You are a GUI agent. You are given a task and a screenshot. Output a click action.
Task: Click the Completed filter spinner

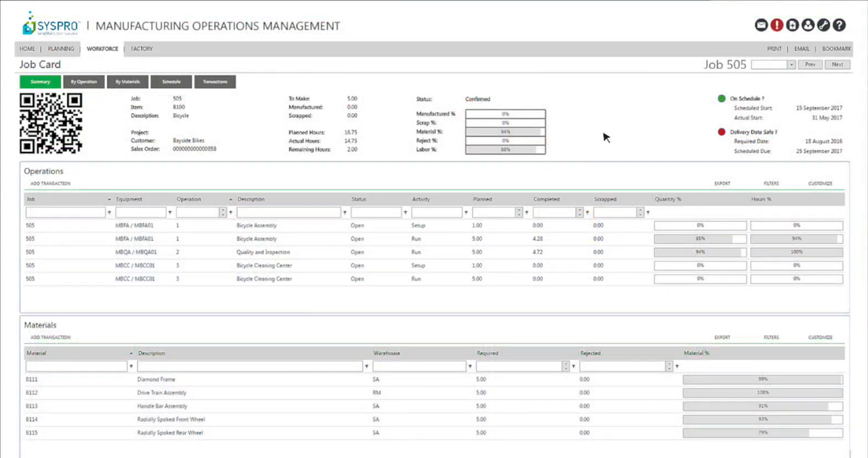(x=579, y=213)
